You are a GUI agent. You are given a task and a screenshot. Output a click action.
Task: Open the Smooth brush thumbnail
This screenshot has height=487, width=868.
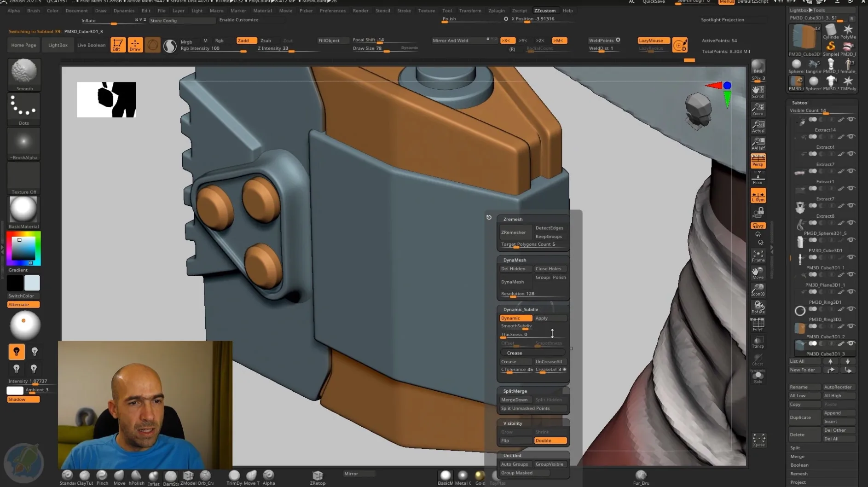pyautogui.click(x=24, y=75)
